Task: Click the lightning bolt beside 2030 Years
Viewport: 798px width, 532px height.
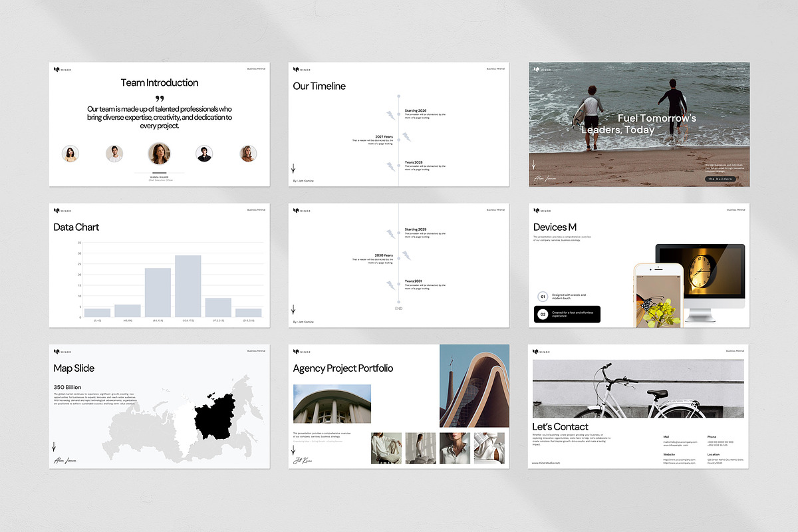Action: pos(406,257)
